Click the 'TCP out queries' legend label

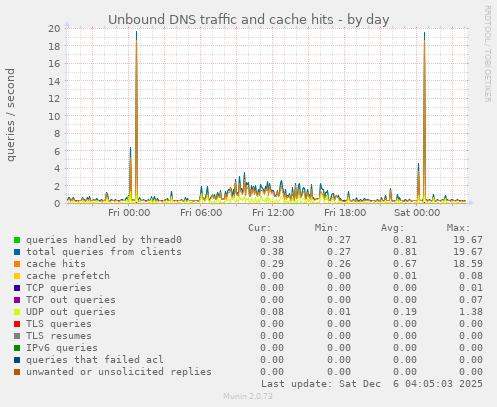(71, 300)
